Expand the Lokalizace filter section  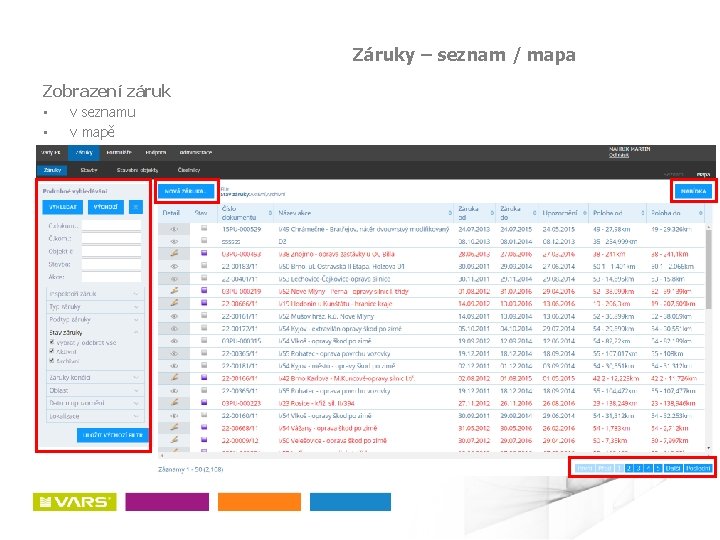click(95, 416)
